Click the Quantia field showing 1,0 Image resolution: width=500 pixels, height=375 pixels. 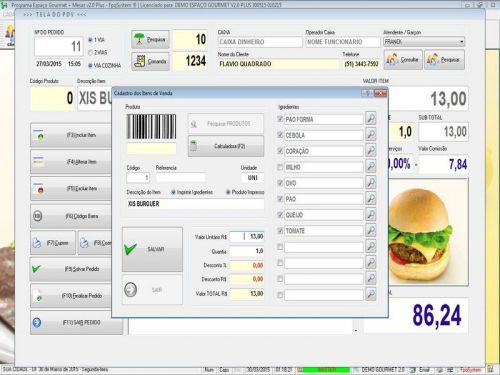tap(247, 251)
